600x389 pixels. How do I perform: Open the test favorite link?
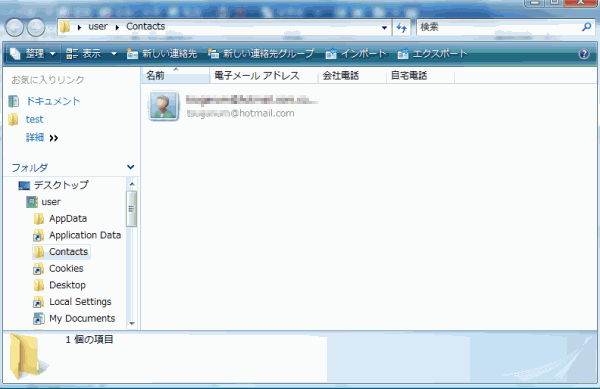[x=34, y=119]
